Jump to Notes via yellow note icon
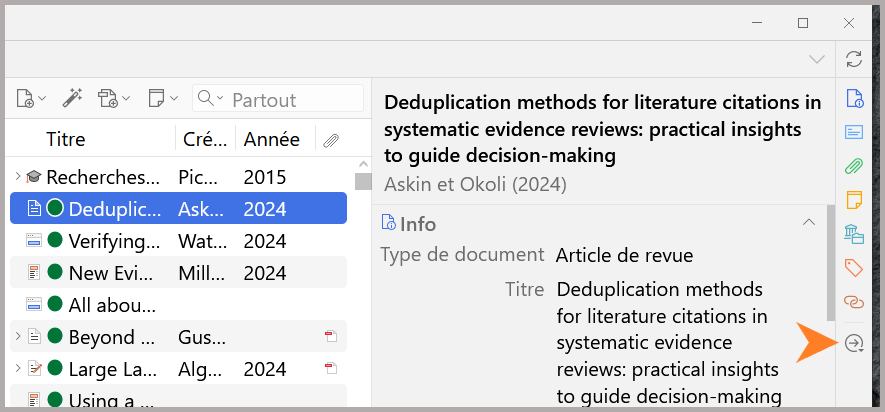This screenshot has height=412, width=885. (x=854, y=200)
